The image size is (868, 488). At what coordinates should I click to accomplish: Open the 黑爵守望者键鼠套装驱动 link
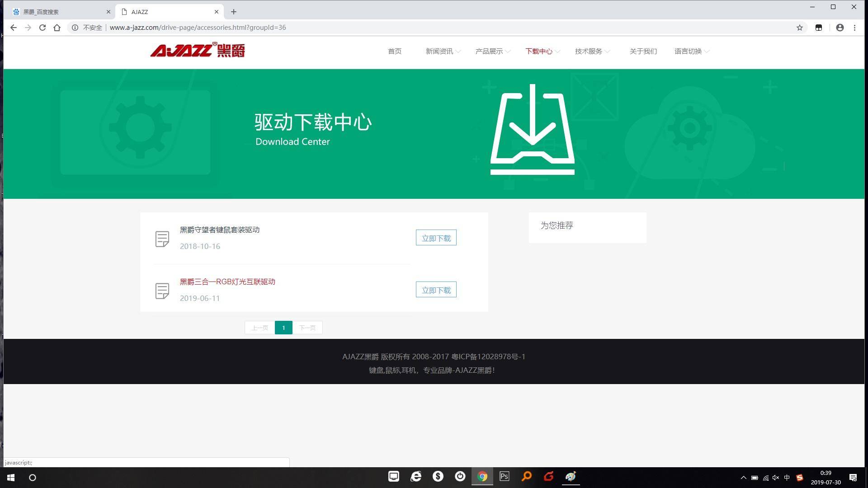[220, 230]
